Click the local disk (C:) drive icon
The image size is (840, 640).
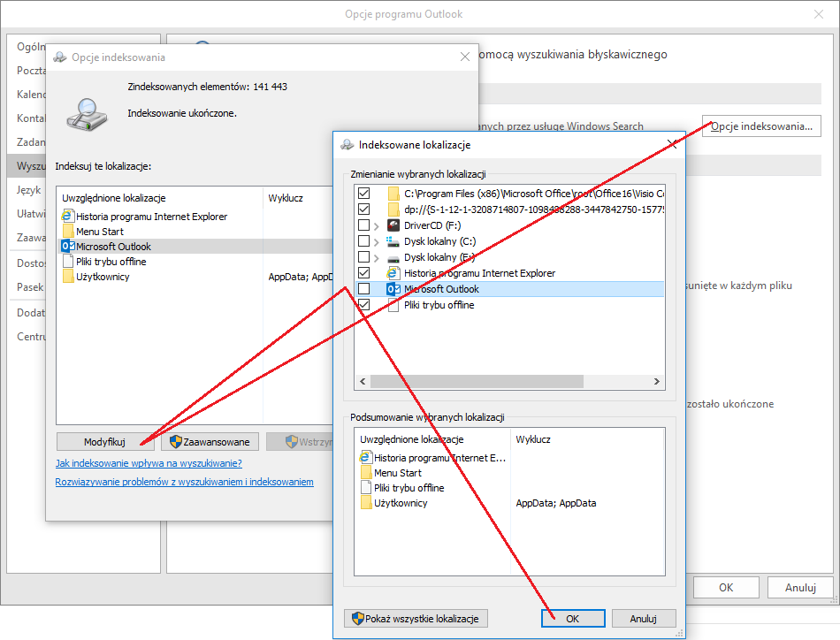pos(393,241)
